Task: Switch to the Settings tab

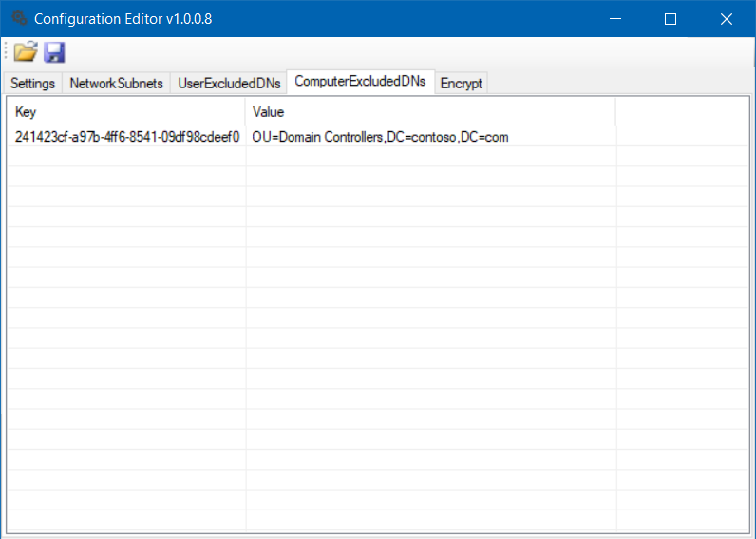Action: (33, 83)
